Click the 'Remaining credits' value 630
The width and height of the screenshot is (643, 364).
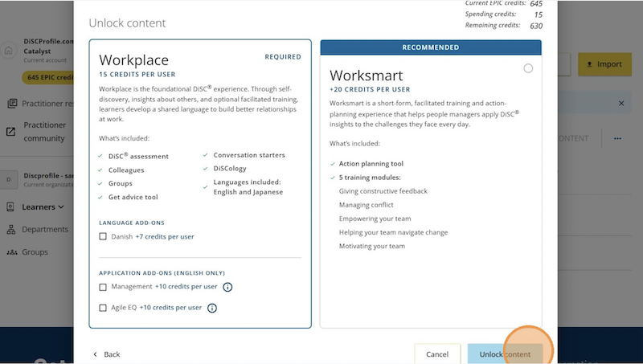click(x=536, y=26)
